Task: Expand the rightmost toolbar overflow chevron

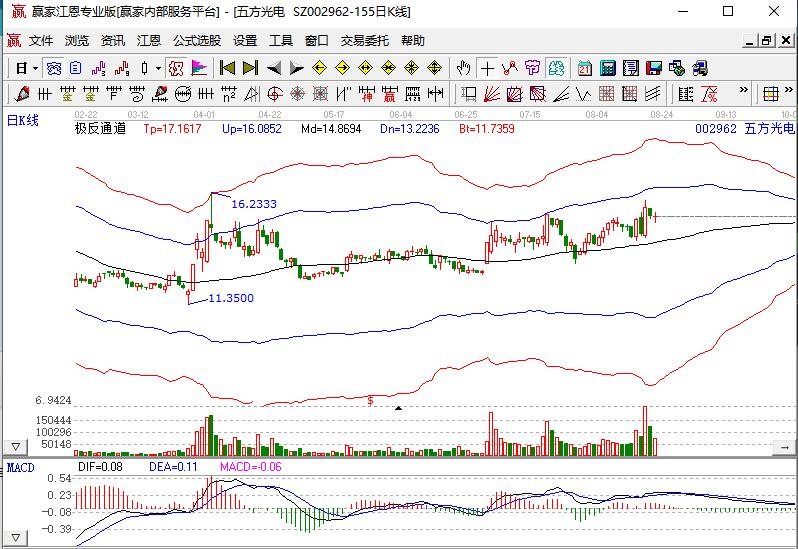Action: (x=789, y=90)
